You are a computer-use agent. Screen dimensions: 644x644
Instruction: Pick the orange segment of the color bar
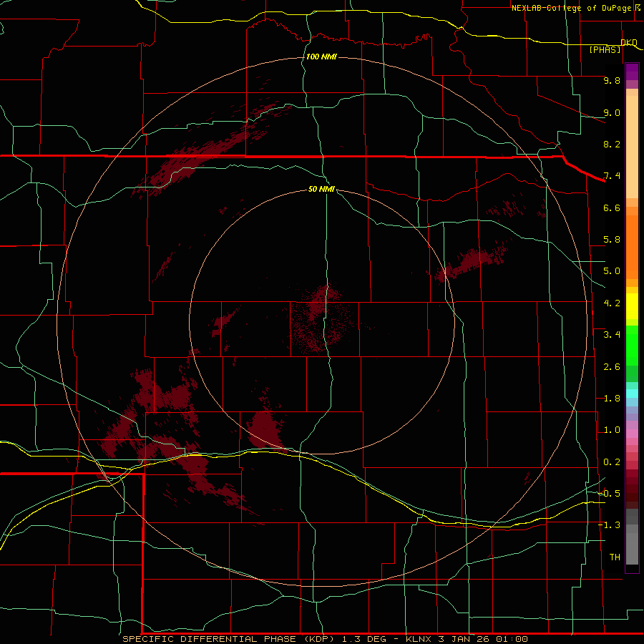(632, 246)
